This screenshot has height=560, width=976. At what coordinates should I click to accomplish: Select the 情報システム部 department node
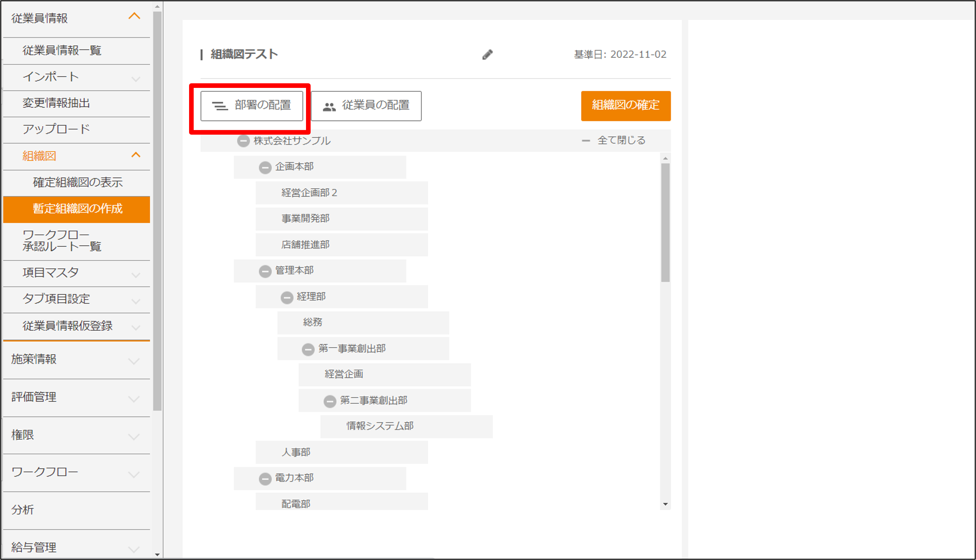380,426
